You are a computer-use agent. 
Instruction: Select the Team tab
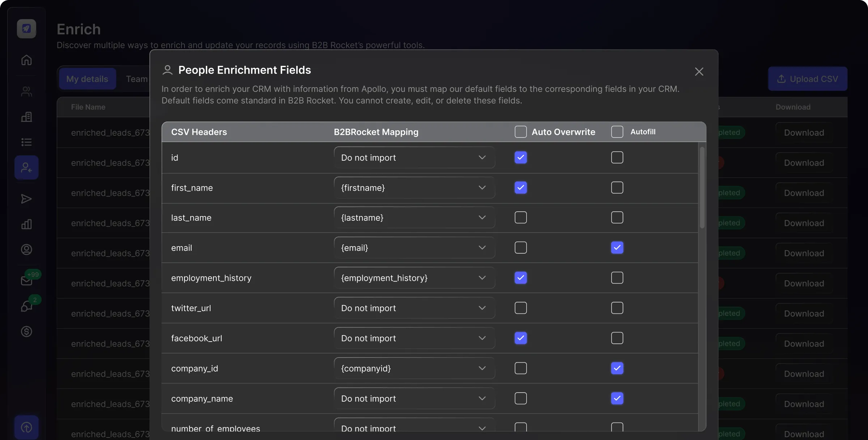coord(136,79)
